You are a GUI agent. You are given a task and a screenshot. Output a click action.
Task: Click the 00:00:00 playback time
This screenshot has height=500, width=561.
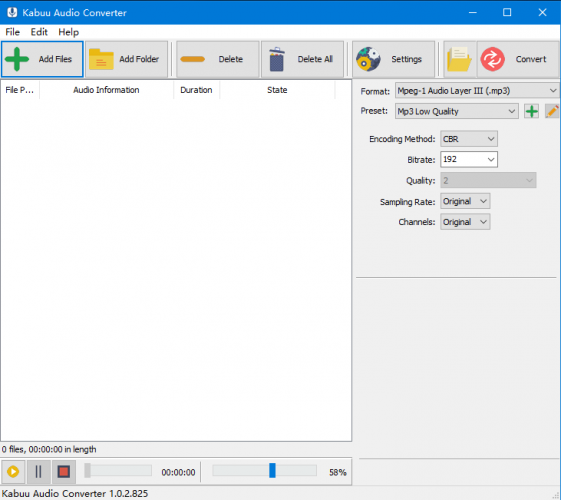coord(178,472)
